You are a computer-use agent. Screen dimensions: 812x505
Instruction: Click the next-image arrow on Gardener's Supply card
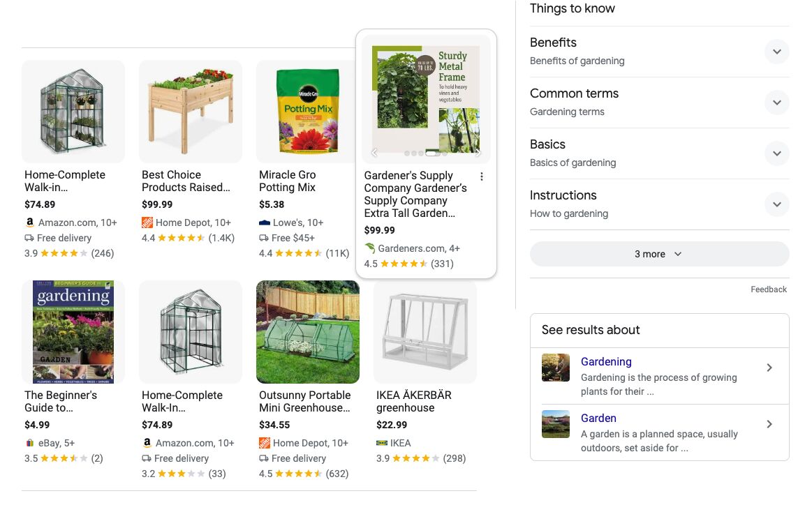[x=479, y=152]
